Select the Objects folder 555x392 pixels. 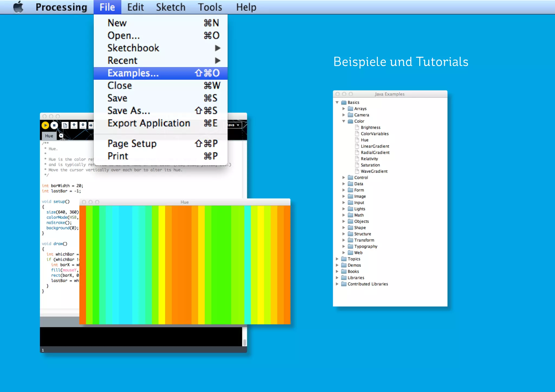(x=358, y=221)
